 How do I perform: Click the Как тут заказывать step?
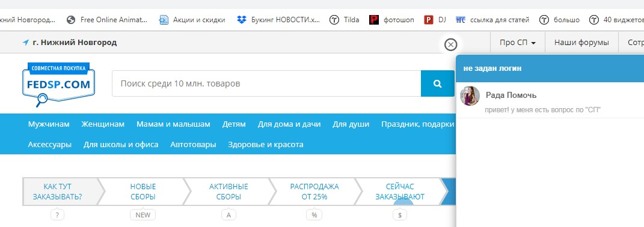(x=58, y=192)
